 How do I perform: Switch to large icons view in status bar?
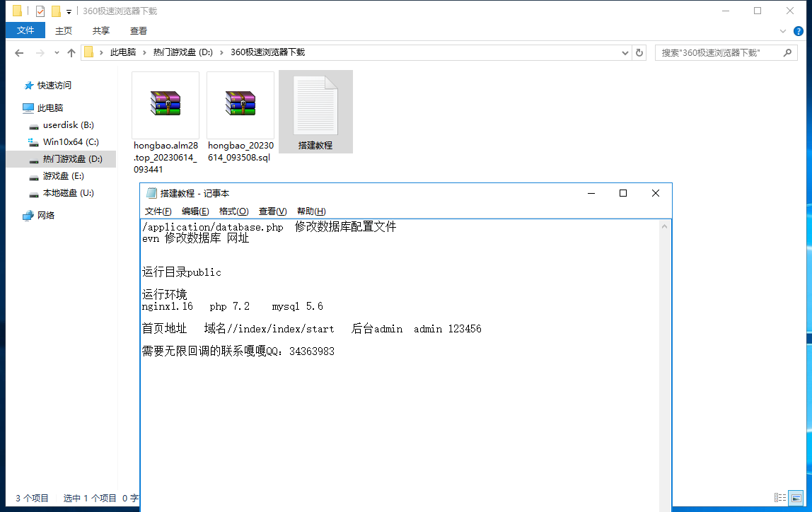[796, 498]
